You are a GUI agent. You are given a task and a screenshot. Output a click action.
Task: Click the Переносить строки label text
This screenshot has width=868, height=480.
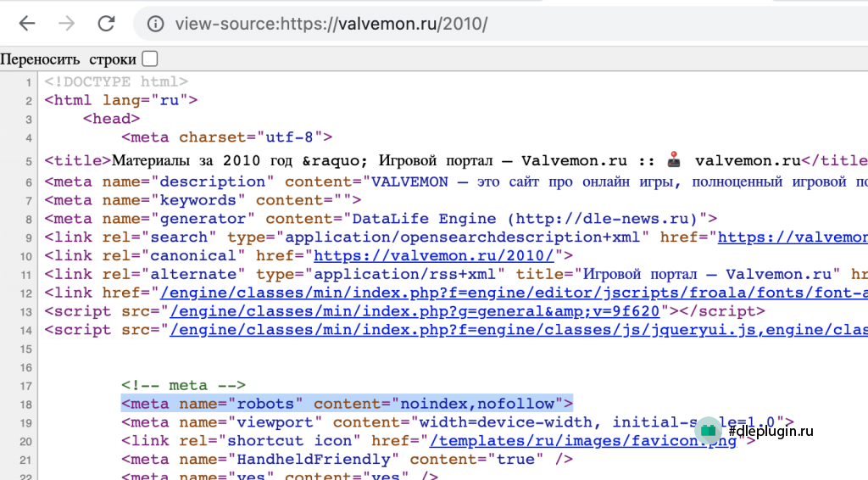(68, 59)
